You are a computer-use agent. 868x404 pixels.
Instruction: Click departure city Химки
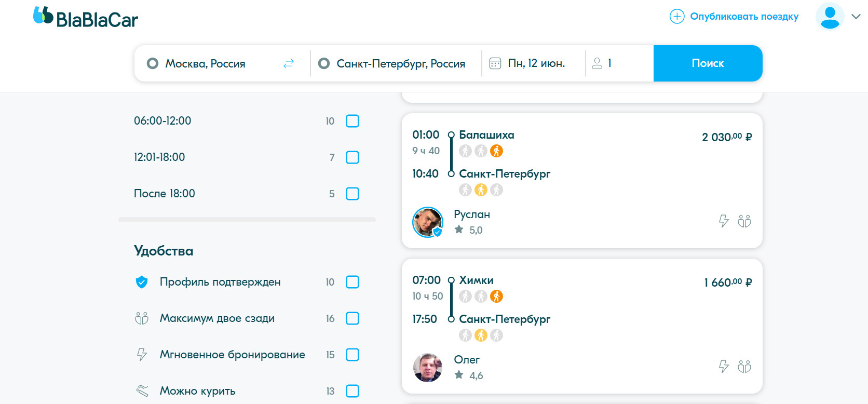click(x=476, y=280)
